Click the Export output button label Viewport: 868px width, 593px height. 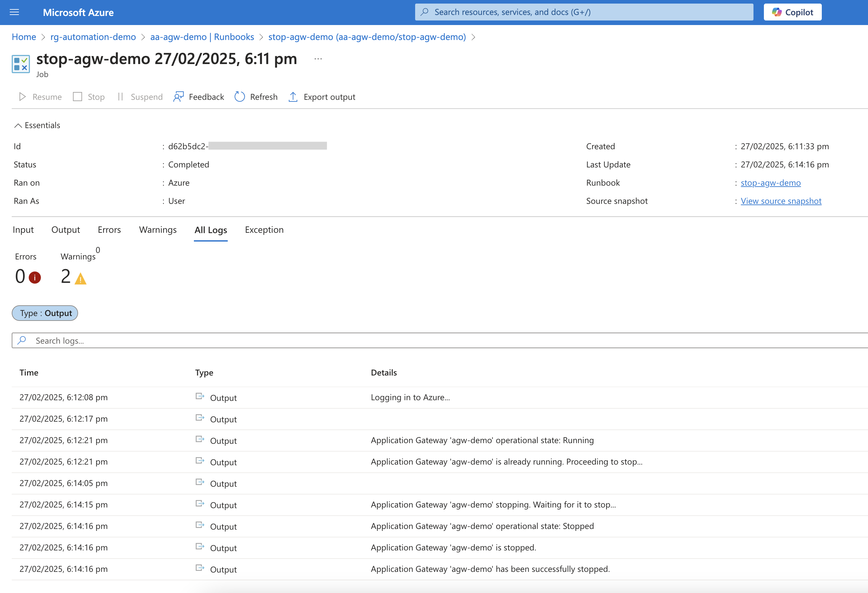(330, 97)
